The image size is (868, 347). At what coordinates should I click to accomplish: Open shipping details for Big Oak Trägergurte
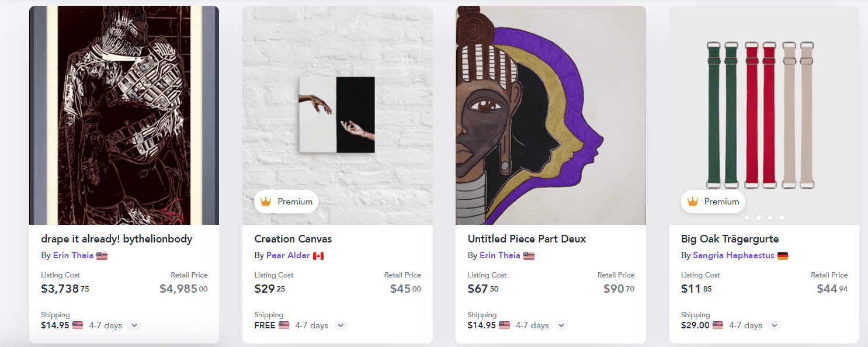pos(774,325)
